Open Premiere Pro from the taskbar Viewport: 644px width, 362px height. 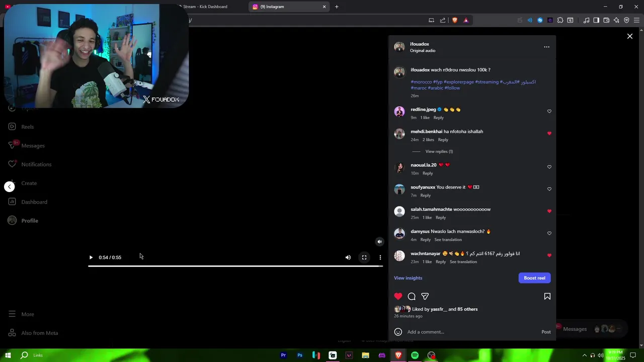pos(283,355)
